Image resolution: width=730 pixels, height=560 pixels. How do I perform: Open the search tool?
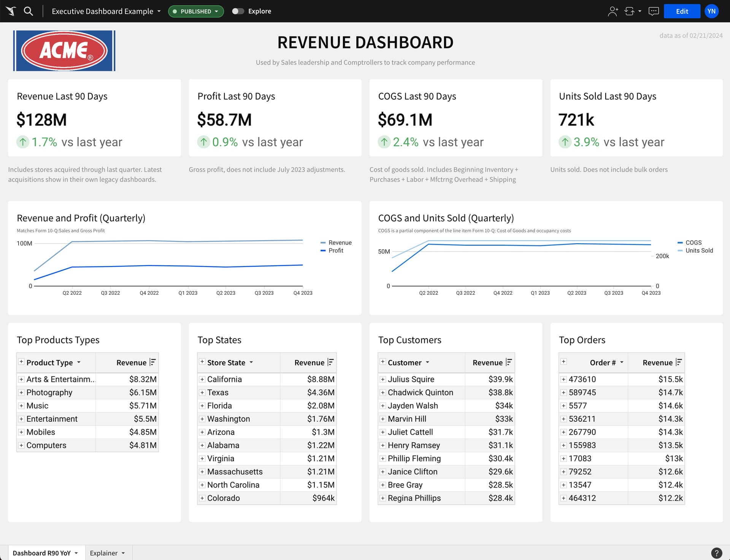tap(29, 11)
